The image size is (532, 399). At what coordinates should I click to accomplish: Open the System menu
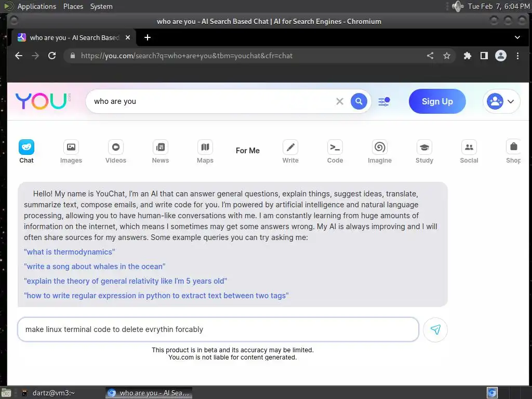pyautogui.click(x=101, y=6)
